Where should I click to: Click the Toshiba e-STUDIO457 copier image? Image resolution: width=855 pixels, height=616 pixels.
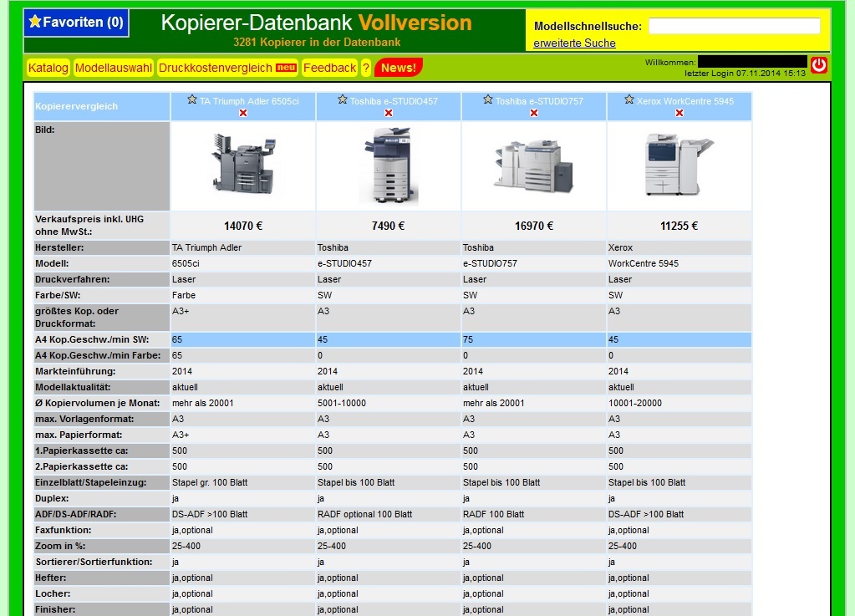tap(389, 165)
